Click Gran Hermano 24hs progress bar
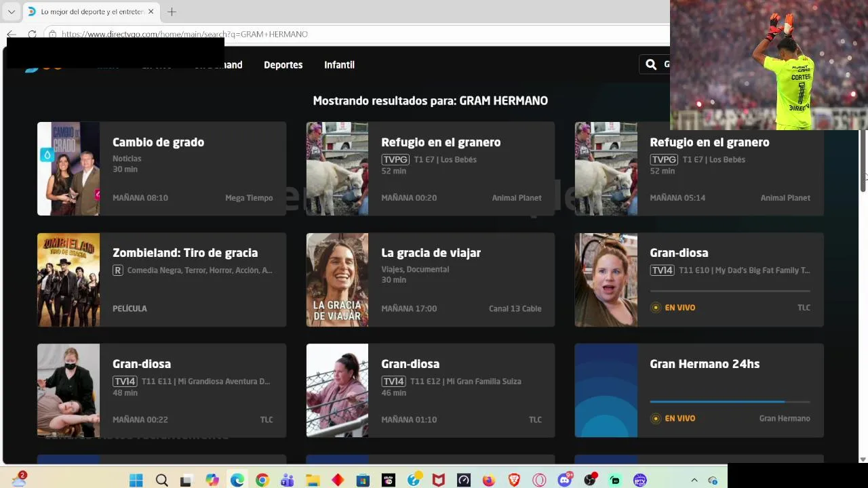This screenshot has height=488, width=868. pyautogui.click(x=730, y=402)
